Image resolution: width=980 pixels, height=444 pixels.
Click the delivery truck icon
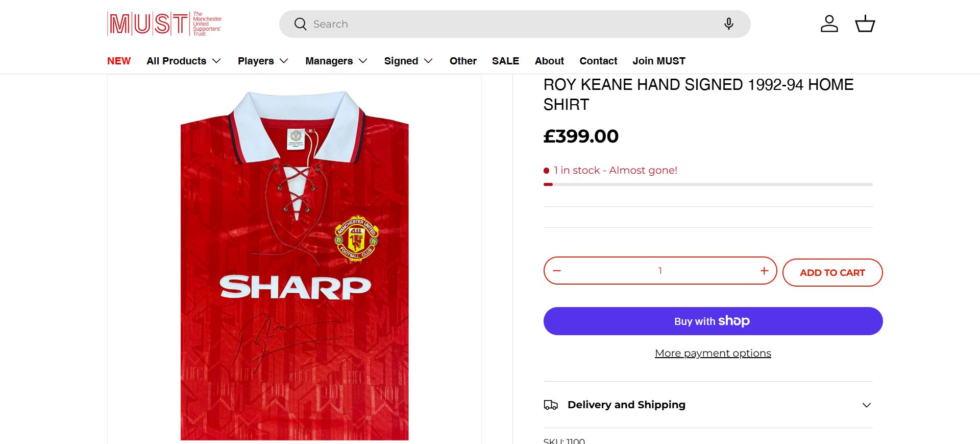pos(551,405)
